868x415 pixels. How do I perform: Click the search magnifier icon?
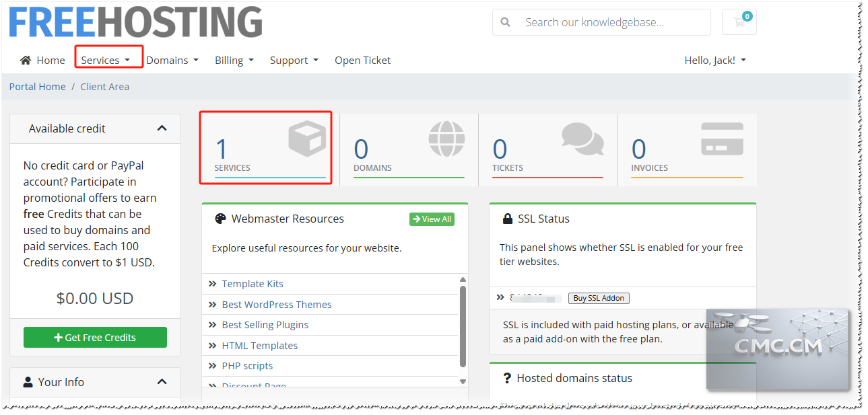(x=506, y=22)
